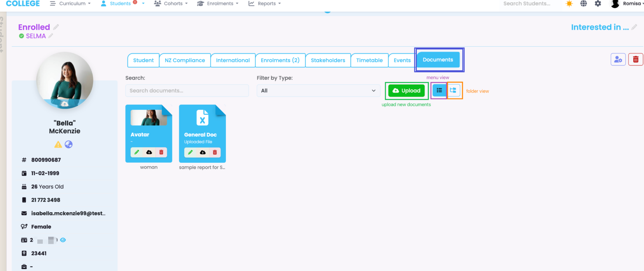Screen dimensions: 644x271
Task: Open the student user settings icon
Action: click(x=618, y=60)
